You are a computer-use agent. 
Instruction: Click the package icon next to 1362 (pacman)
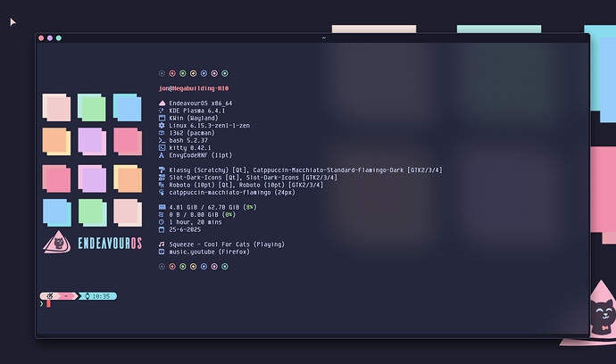[162, 133]
